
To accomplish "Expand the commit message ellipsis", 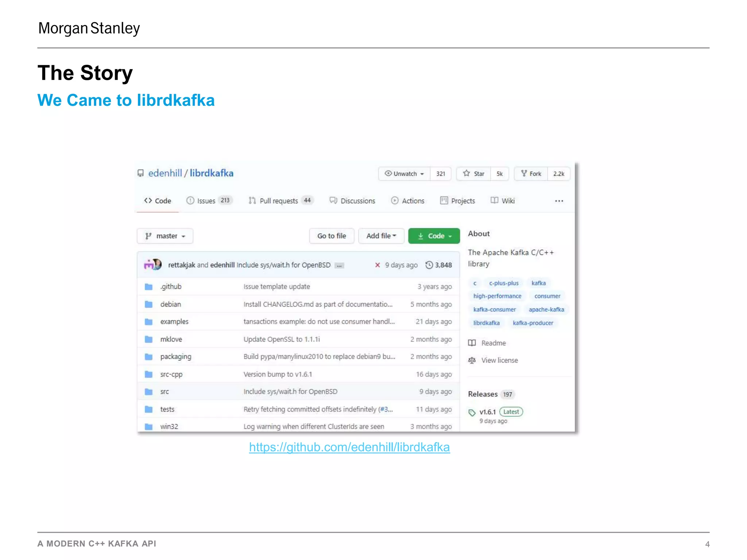I will (339, 265).
